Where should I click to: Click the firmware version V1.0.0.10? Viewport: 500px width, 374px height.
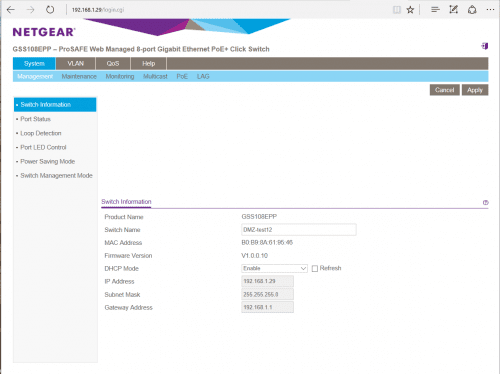tap(255, 256)
